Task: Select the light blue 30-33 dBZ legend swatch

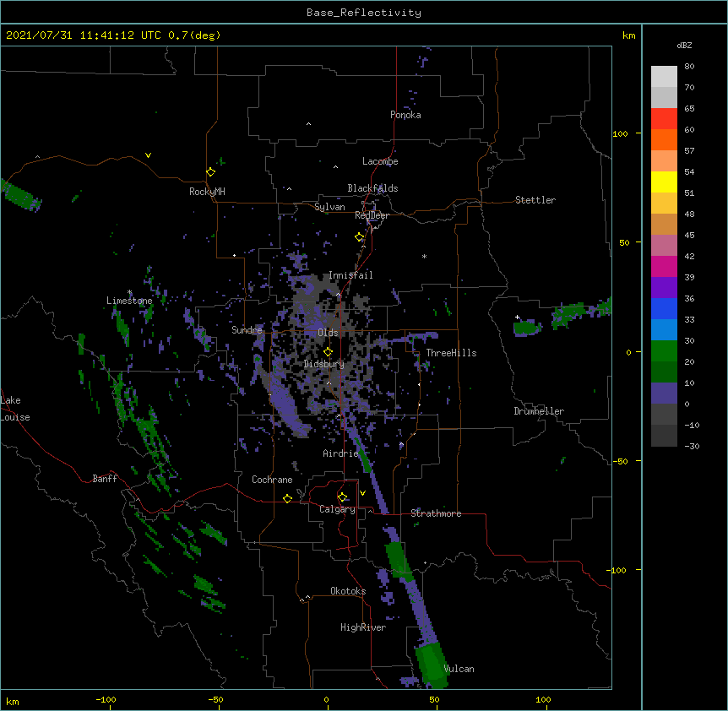Action: coord(664,330)
